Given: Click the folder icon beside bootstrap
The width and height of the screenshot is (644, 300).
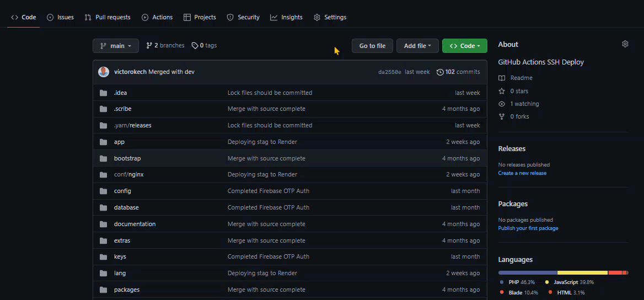Looking at the screenshot, I should pyautogui.click(x=104, y=158).
